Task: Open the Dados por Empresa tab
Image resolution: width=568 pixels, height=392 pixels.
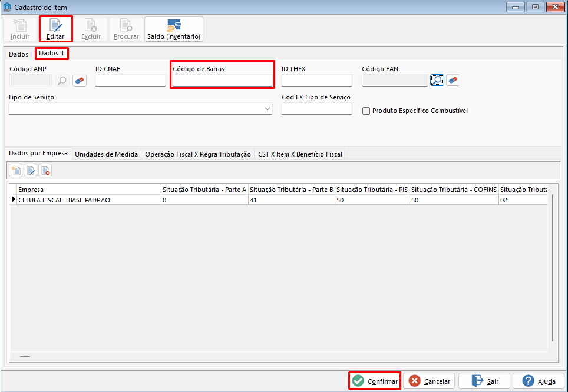Action: [38, 153]
